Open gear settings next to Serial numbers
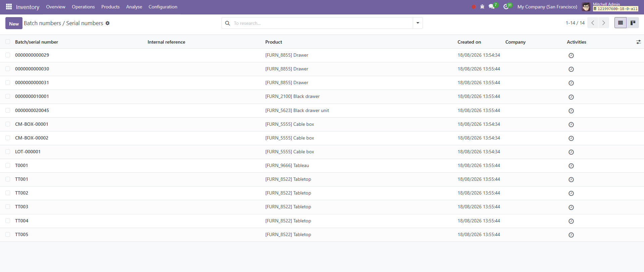 107,23
